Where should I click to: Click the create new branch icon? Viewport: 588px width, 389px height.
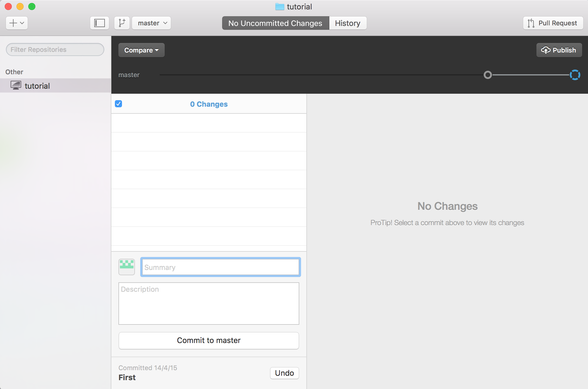[x=122, y=23]
